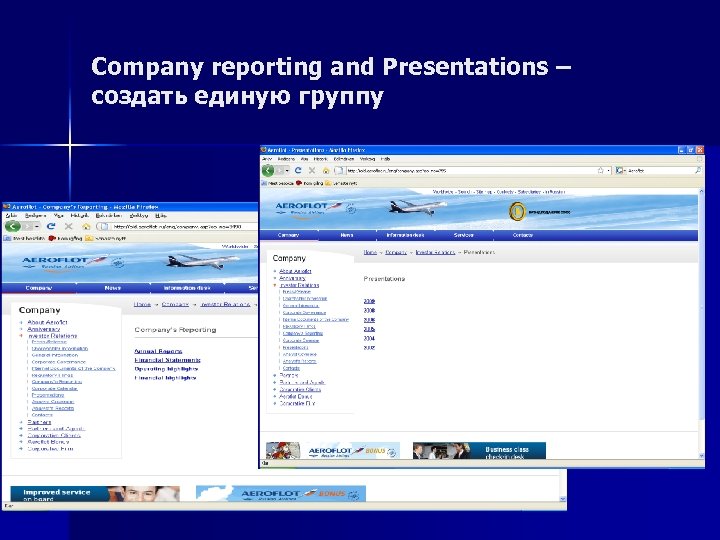The width and height of the screenshot is (720, 540).
Task: Expand About Aeroflot in Company's Reporting sidebar
Action: (21, 322)
